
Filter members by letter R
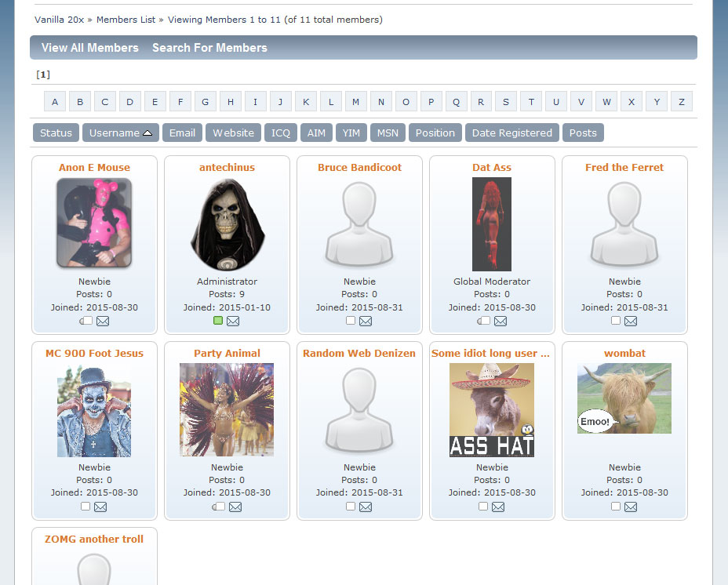(481, 102)
